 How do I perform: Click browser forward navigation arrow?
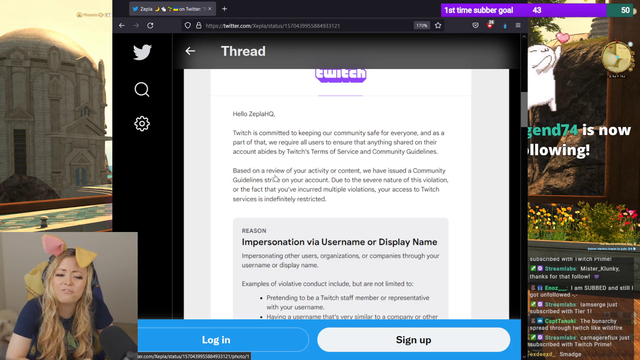[136, 25]
